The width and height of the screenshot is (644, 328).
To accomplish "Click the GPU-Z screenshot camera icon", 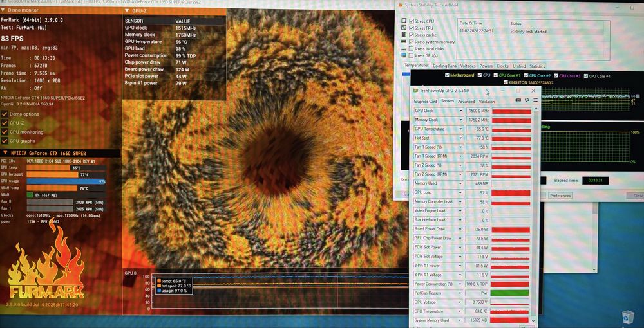I will pyautogui.click(x=518, y=100).
